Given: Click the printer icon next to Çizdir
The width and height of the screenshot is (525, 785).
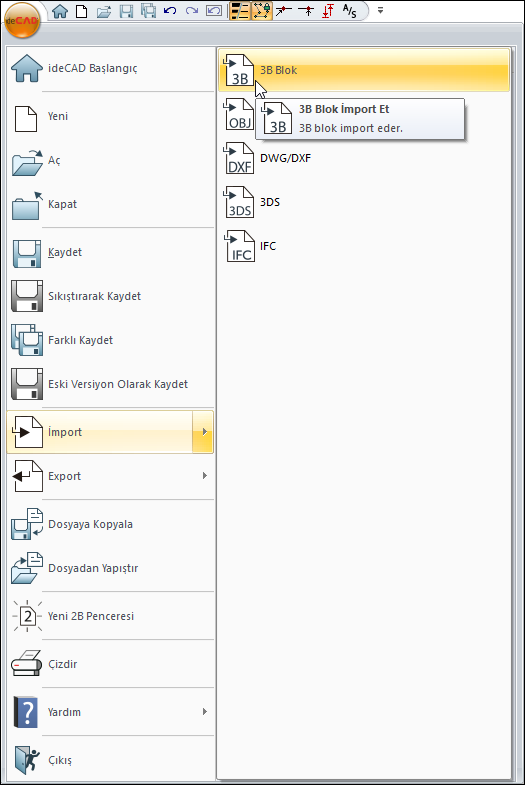Looking at the screenshot, I should pos(27,664).
